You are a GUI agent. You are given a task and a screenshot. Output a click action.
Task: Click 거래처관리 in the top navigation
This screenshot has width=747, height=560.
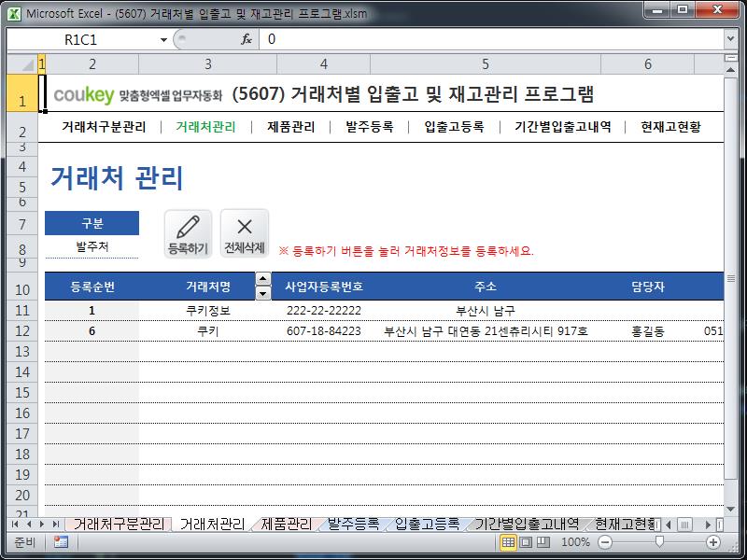pyautogui.click(x=205, y=127)
